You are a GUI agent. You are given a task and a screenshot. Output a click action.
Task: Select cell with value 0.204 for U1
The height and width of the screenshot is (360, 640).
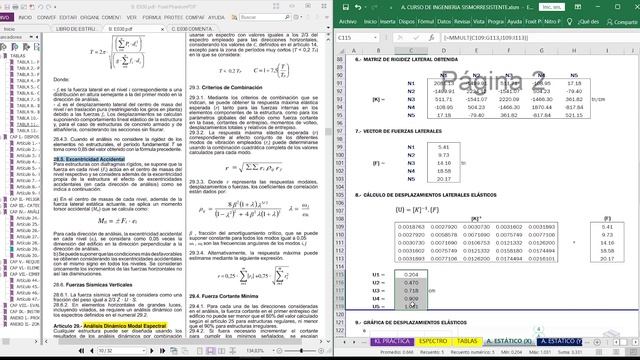[x=411, y=275]
